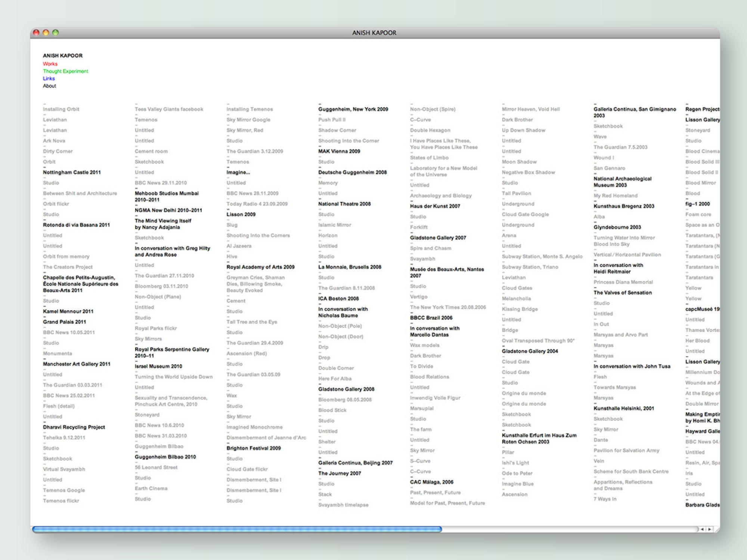Open Gladstone Gallery 2004 link

click(530, 351)
